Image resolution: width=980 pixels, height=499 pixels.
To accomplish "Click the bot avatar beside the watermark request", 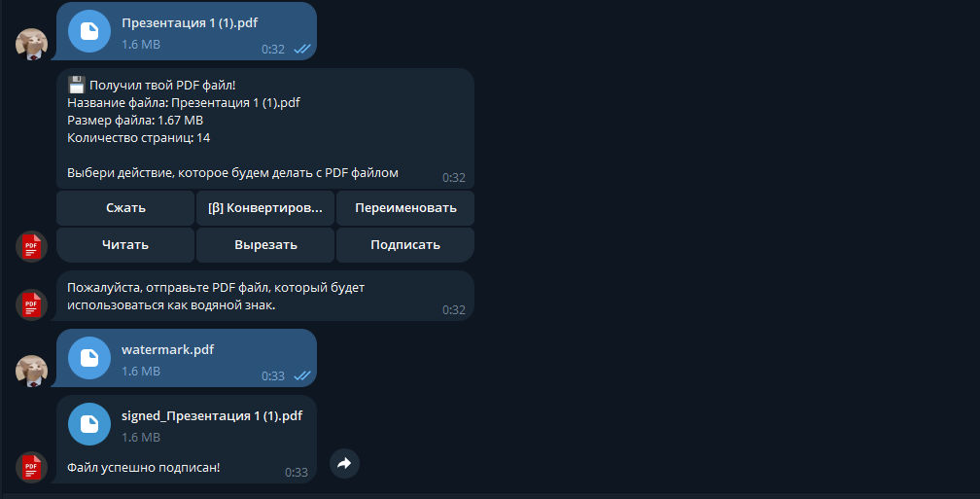I will tap(31, 305).
